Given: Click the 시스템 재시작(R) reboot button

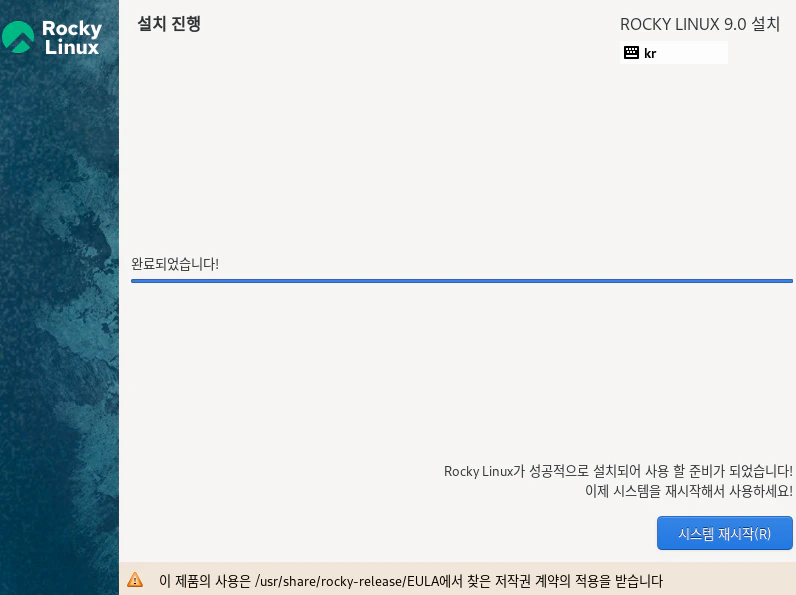Looking at the screenshot, I should point(724,533).
